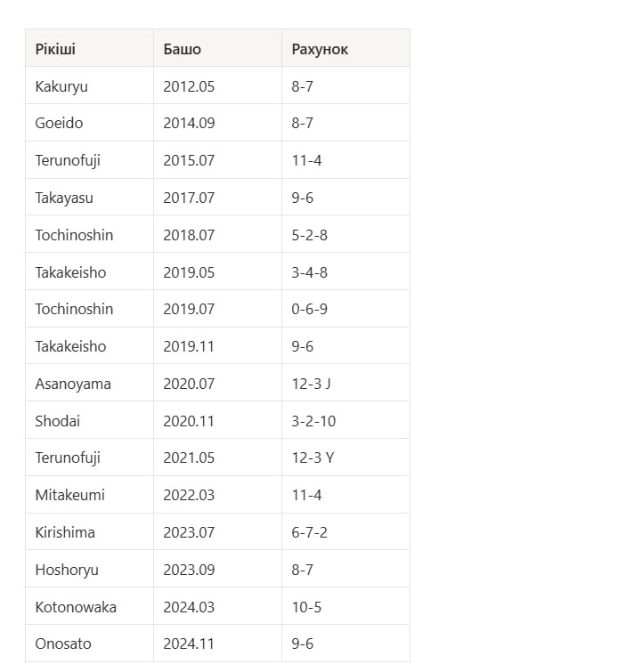Select the Goeido name cell

tap(59, 124)
